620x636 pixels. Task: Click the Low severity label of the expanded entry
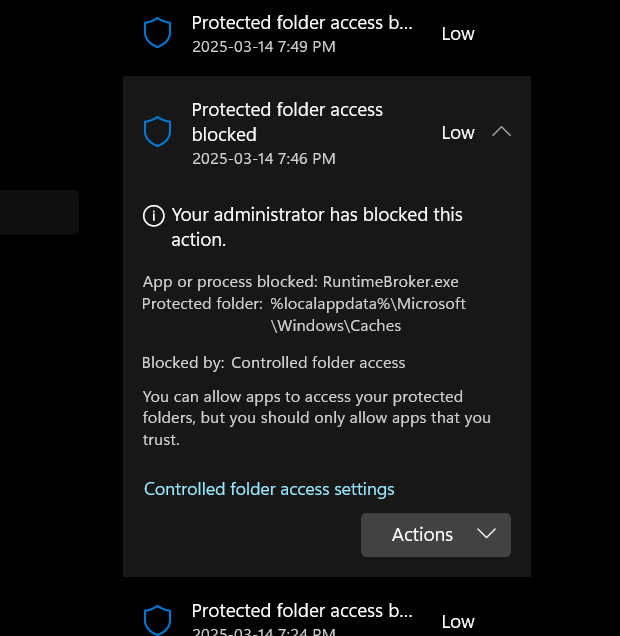[x=458, y=132]
